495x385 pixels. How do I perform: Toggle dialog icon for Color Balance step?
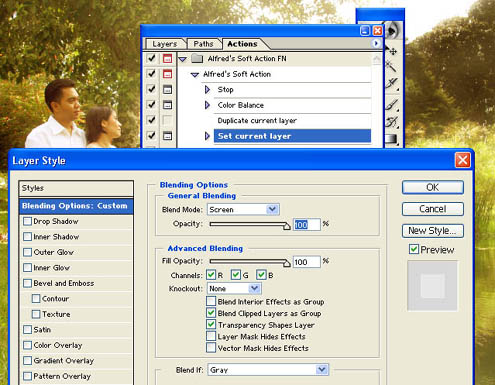[x=167, y=105]
